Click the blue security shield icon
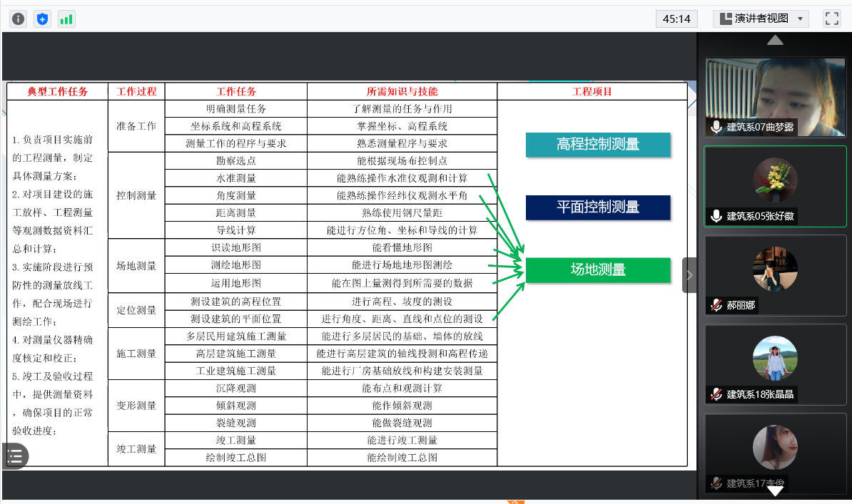 (42, 19)
